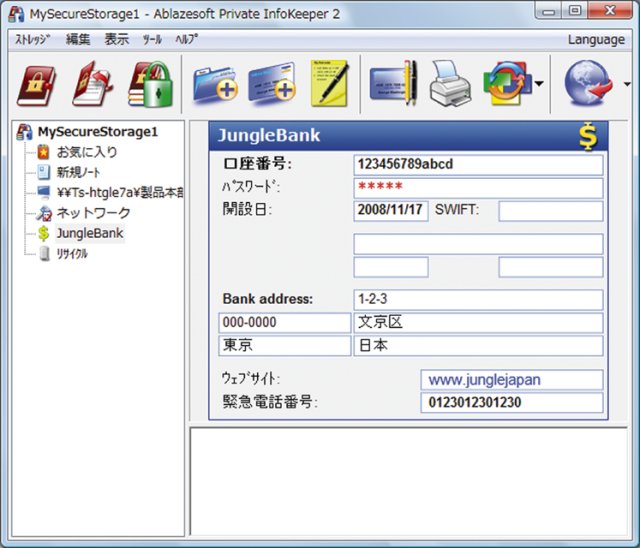Image resolution: width=640 pixels, height=548 pixels.
Task: Open the 編集 menu
Action: pos(78,39)
